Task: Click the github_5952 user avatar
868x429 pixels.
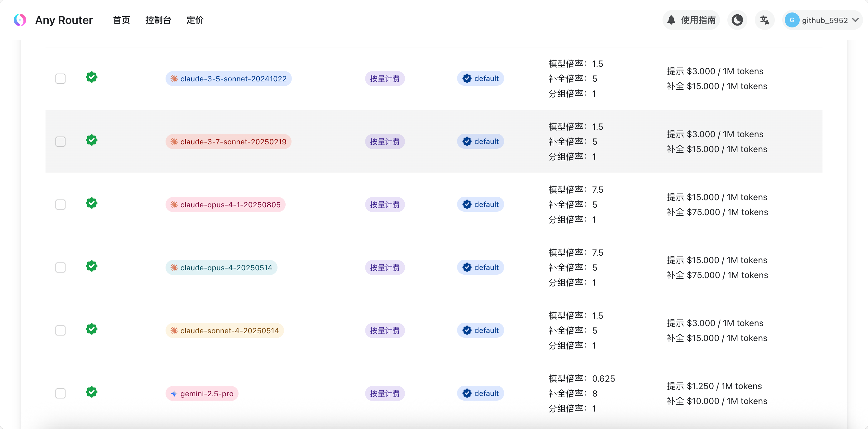Action: click(x=792, y=20)
